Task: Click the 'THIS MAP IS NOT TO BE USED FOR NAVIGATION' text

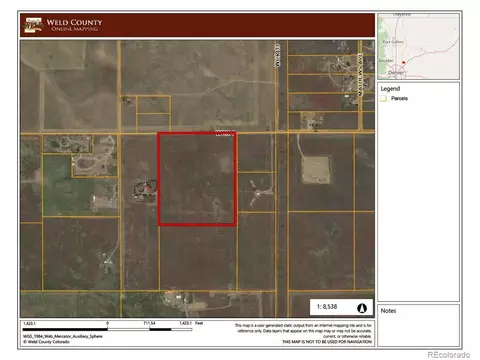Action: click(x=327, y=342)
